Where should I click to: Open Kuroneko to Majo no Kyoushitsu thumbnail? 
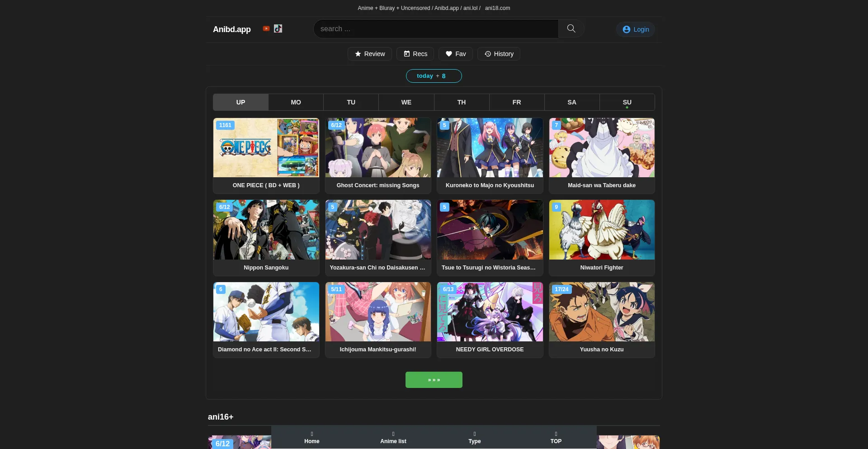pyautogui.click(x=490, y=148)
